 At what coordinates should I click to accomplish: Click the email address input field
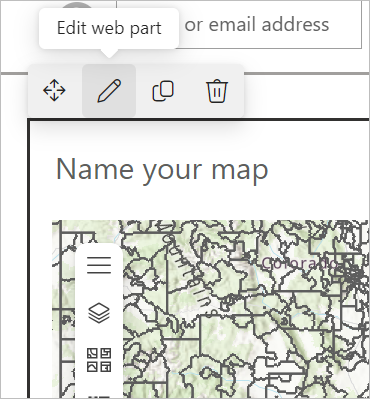pyautogui.click(x=239, y=25)
